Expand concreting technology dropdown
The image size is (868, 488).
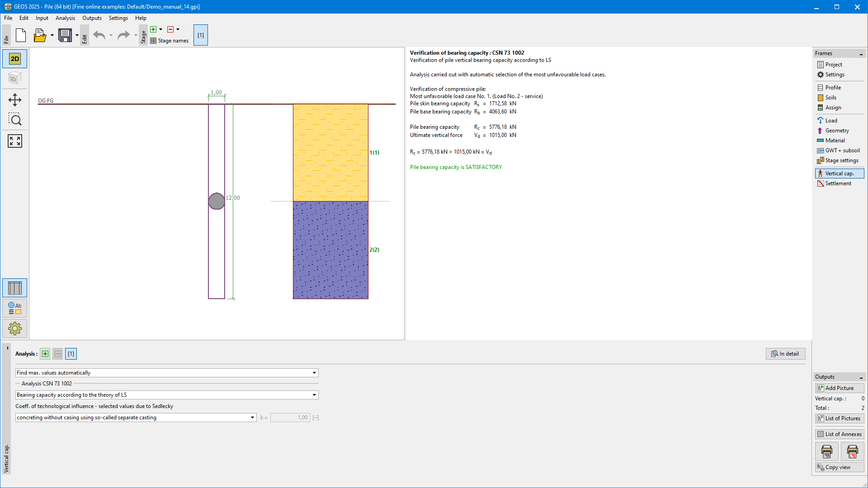click(136, 418)
